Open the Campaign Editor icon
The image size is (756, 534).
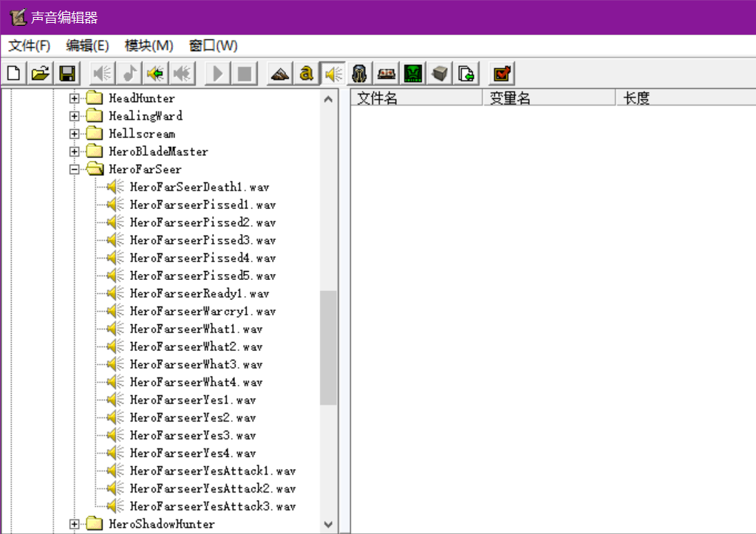click(386, 73)
